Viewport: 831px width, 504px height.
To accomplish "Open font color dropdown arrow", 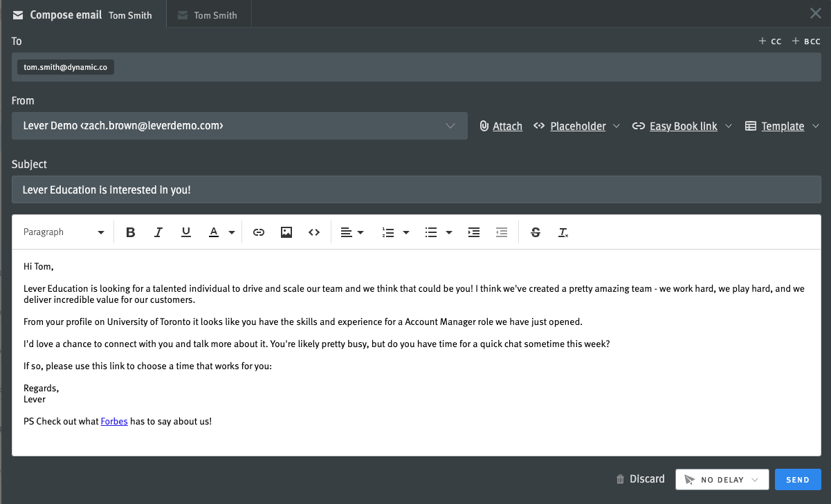I will (x=232, y=232).
